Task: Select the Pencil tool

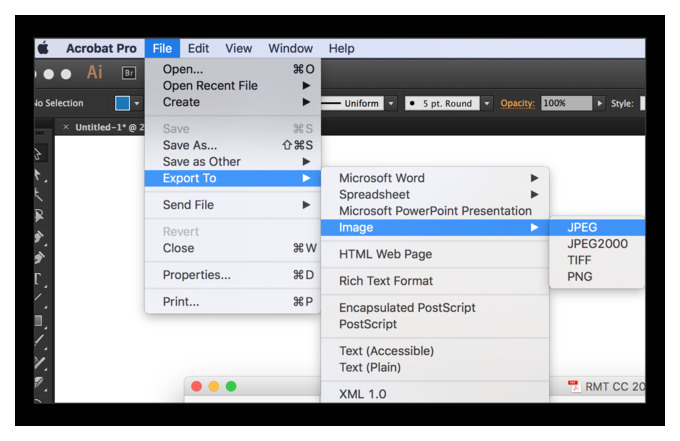Action: [39, 363]
